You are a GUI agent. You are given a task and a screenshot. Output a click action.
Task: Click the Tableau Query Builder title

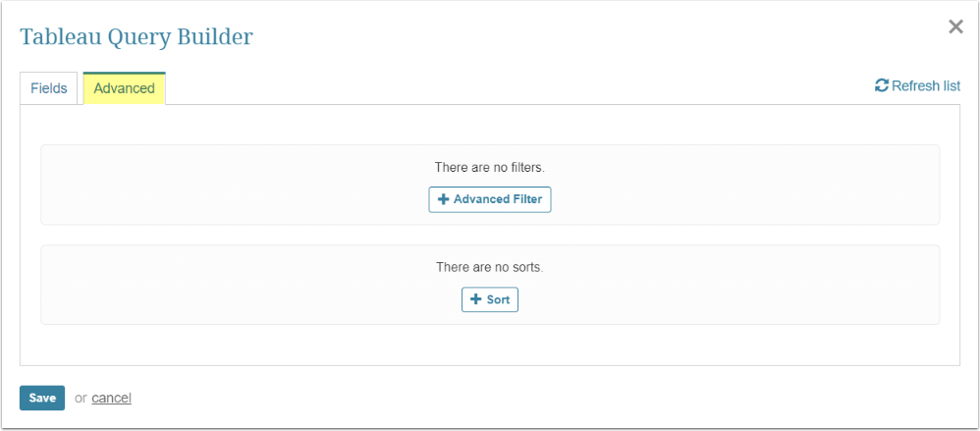[x=136, y=37]
